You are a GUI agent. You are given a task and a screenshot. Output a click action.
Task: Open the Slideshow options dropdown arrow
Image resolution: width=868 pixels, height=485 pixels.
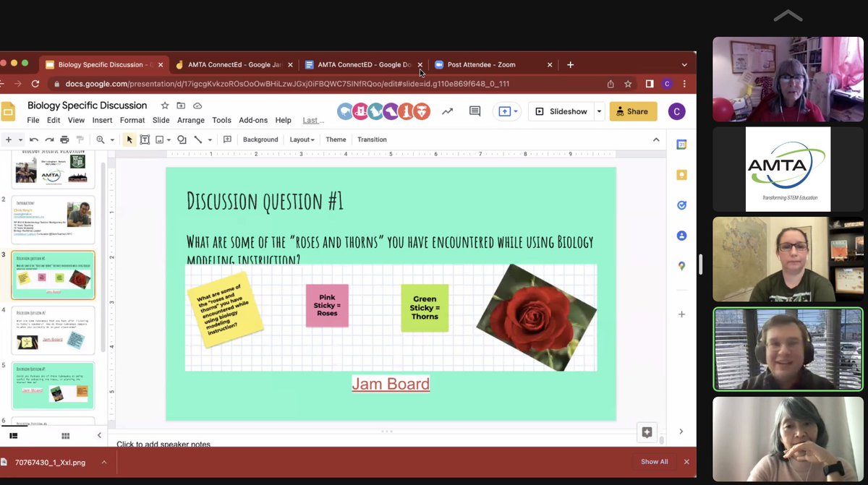click(x=598, y=111)
